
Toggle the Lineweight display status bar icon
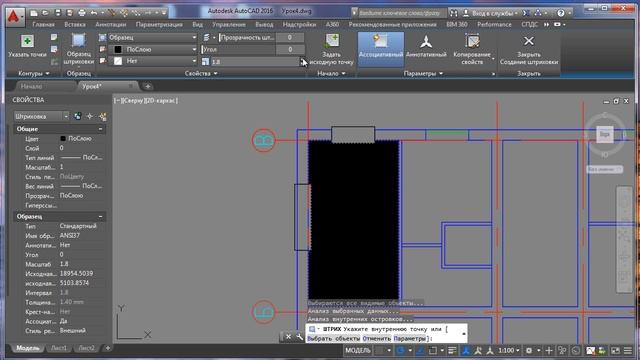[x=452, y=350]
